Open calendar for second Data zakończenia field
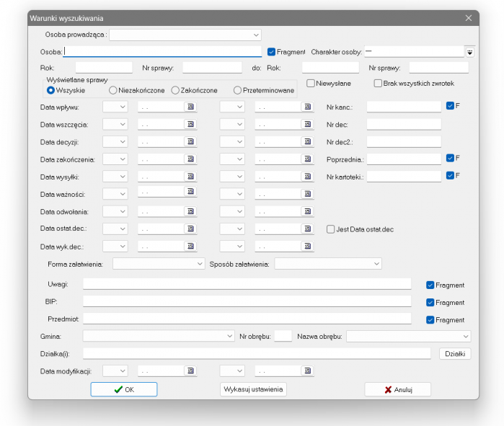Viewport: 504px width, 426px height. point(308,159)
